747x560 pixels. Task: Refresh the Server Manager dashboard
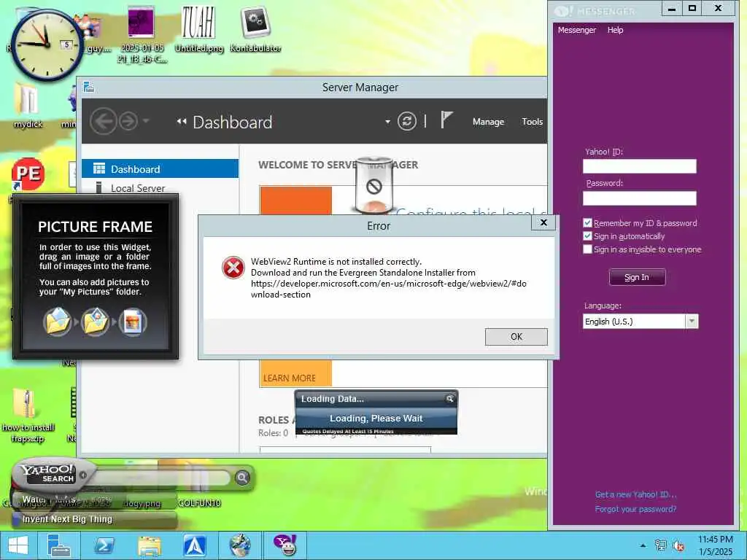coord(407,121)
